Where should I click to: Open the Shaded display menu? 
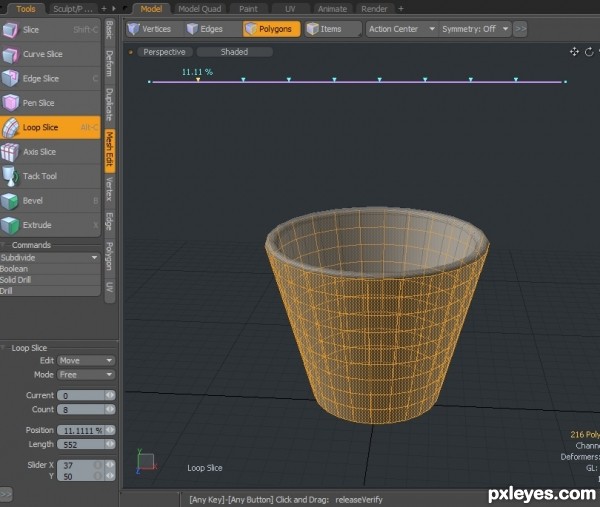coord(234,52)
